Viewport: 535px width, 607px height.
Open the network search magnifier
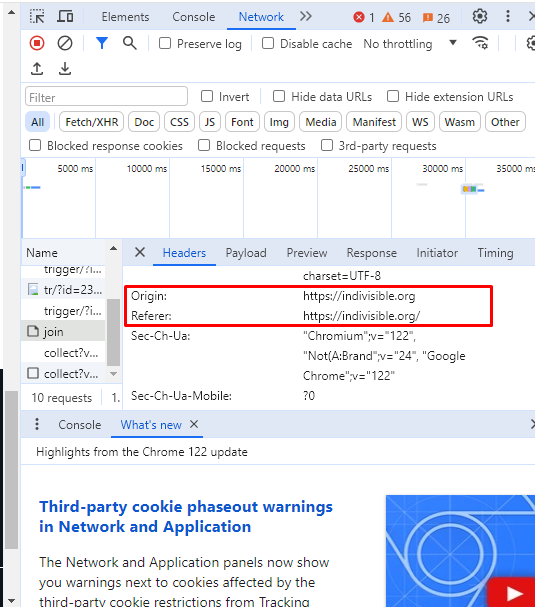click(130, 43)
